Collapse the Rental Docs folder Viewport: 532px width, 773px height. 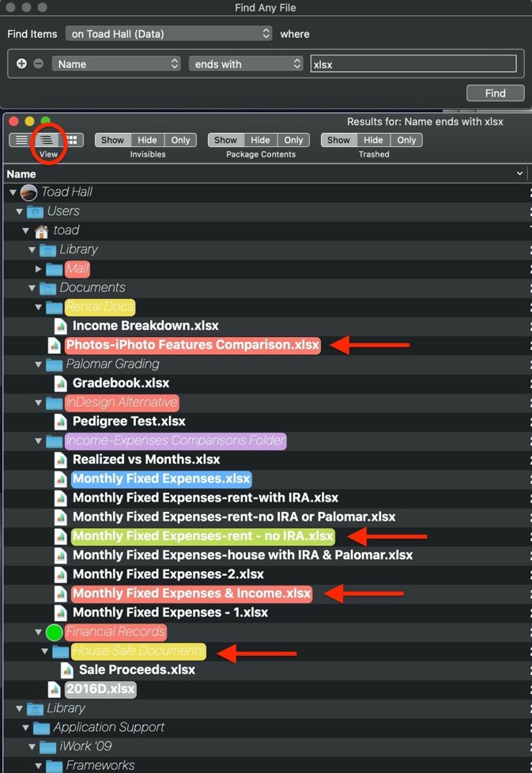point(39,307)
